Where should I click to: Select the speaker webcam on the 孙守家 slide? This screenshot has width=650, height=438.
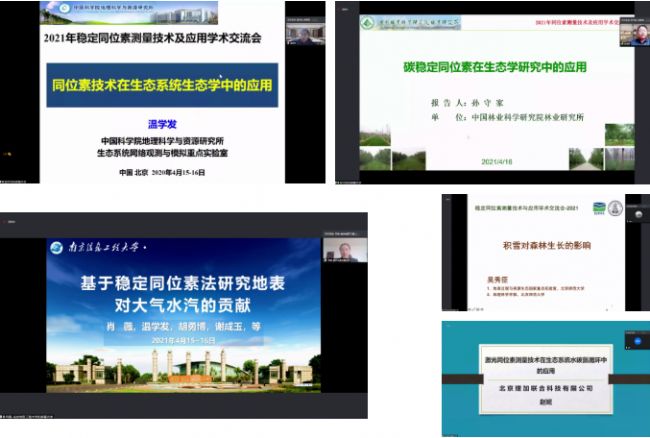tap(632, 34)
